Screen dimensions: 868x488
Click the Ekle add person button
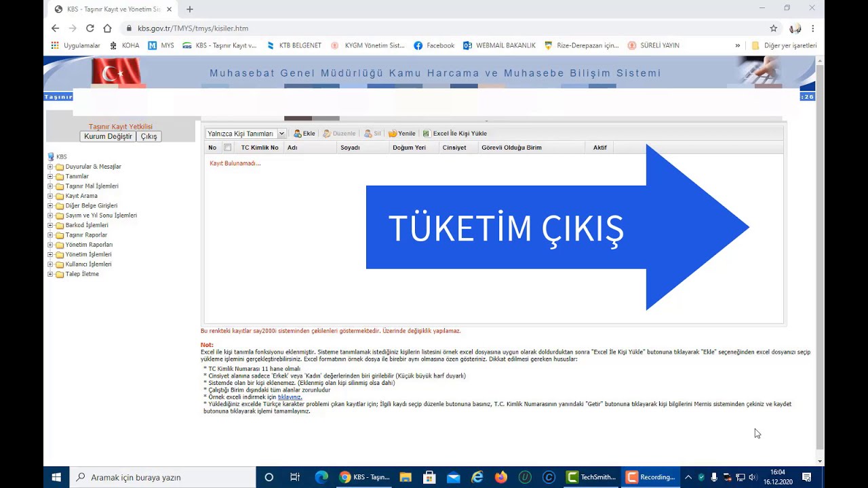[304, 134]
